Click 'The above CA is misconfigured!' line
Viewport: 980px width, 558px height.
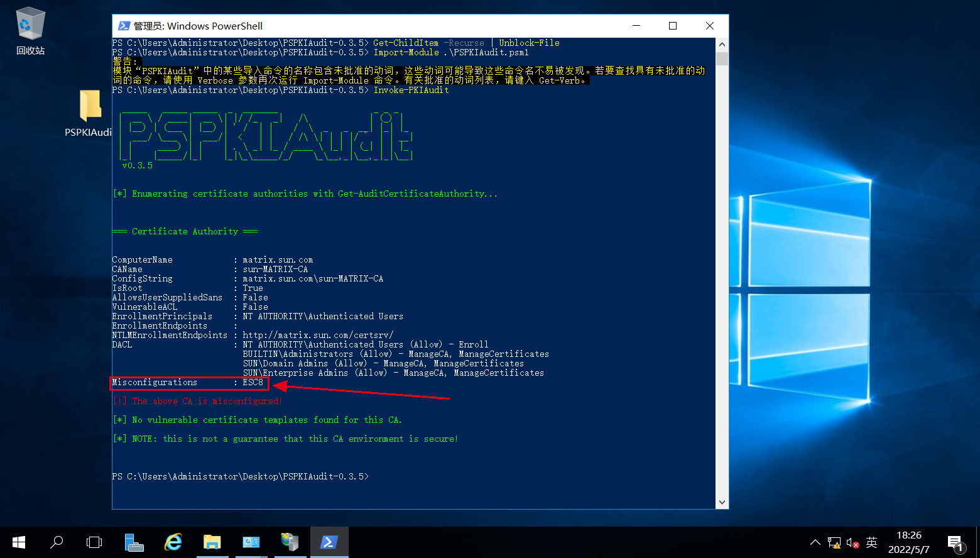tap(198, 401)
